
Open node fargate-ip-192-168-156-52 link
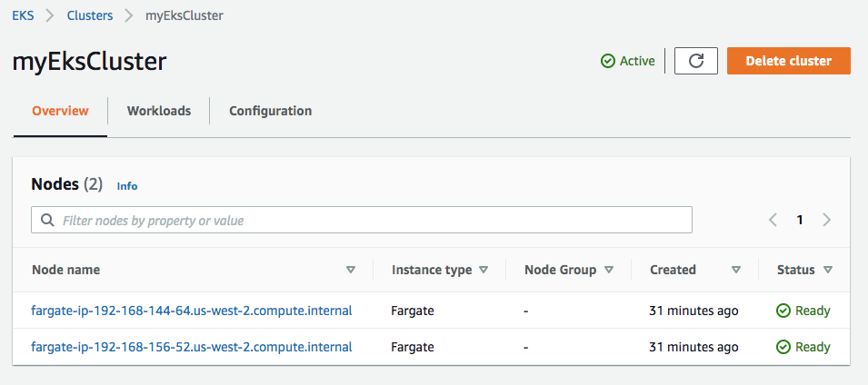[x=192, y=348]
